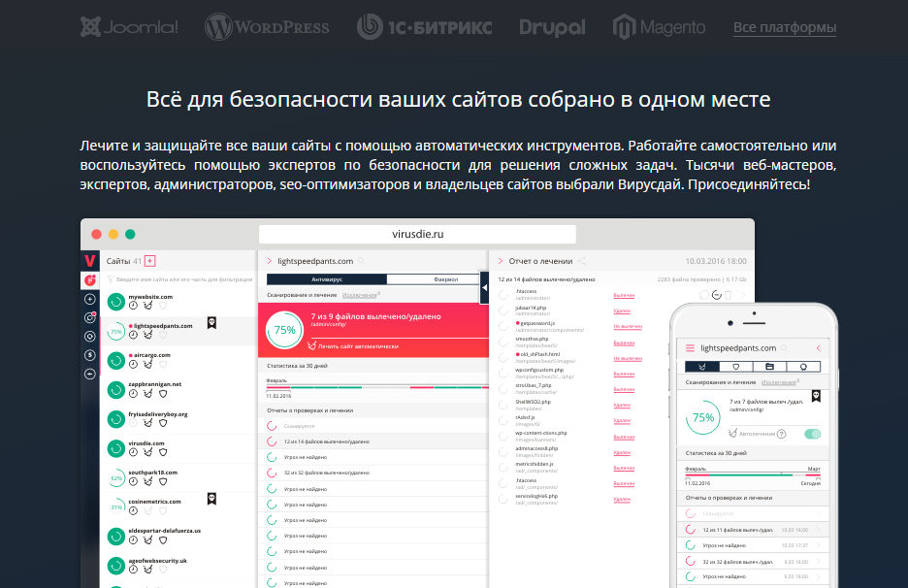Click the WordPress platform logo

[267, 27]
